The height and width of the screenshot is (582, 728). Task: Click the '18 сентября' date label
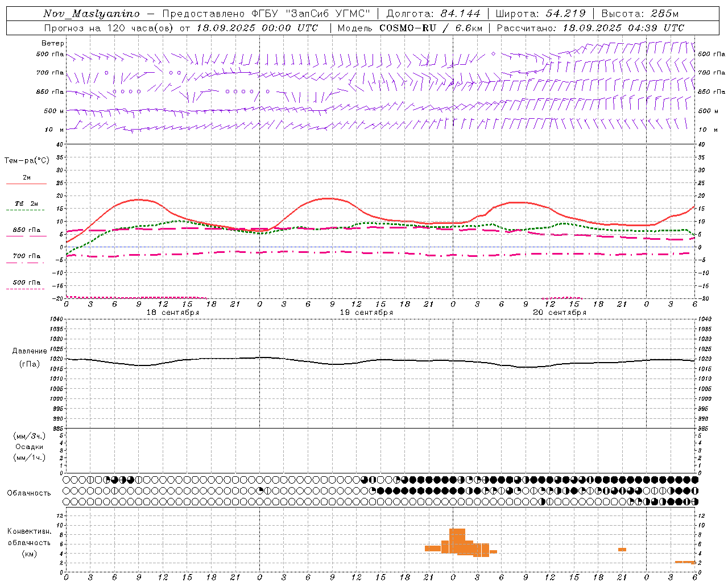click(x=172, y=312)
